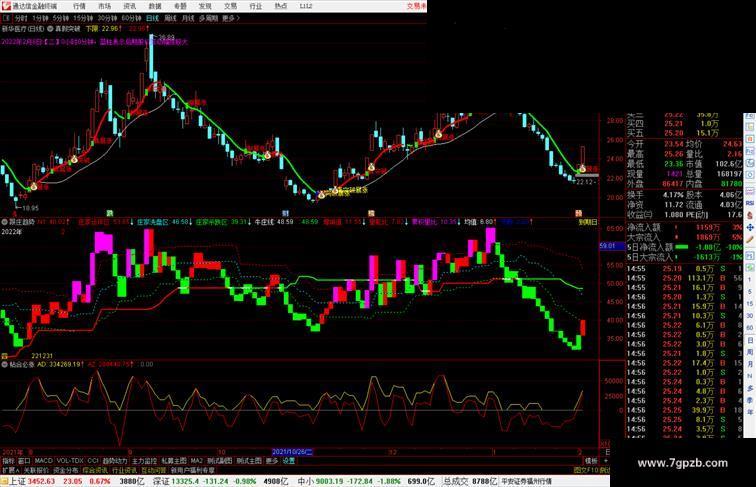Switch chart to 1分钟 period
Image resolution: width=756 pixels, height=487 pixels.
tap(40, 18)
